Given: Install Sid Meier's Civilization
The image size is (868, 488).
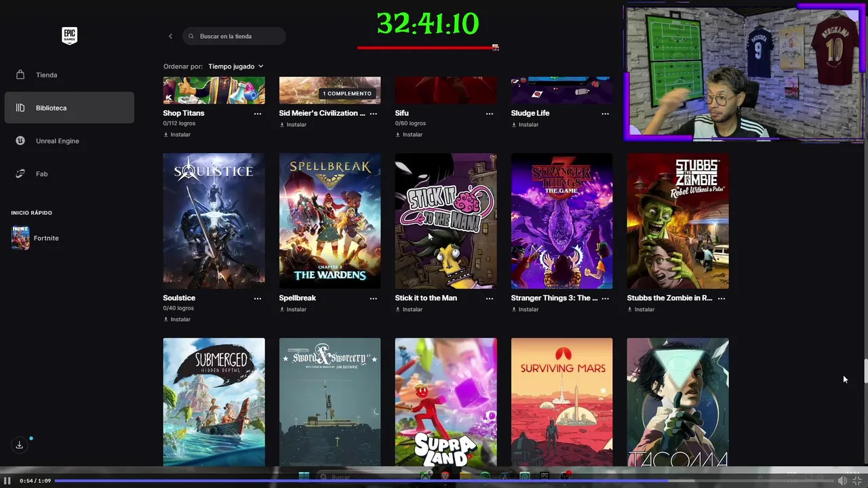Looking at the screenshot, I should [x=293, y=125].
